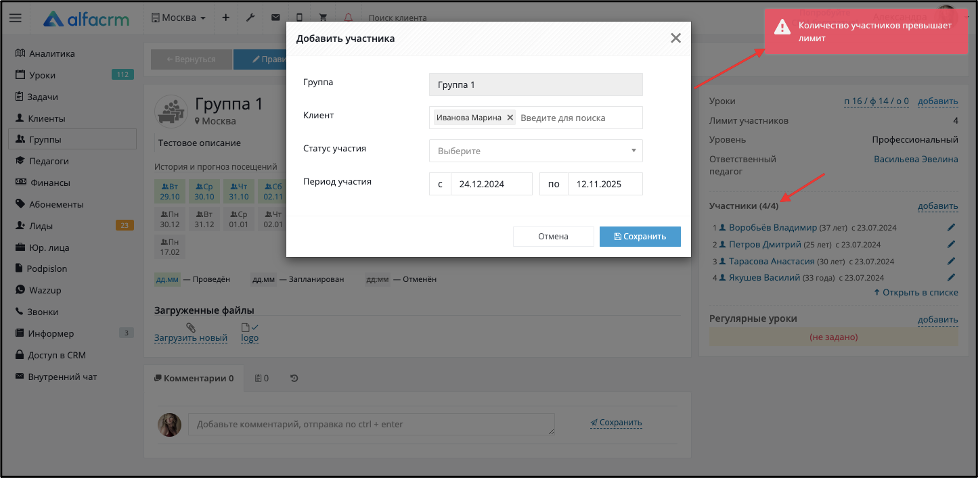Click the participation start date field

click(x=491, y=184)
